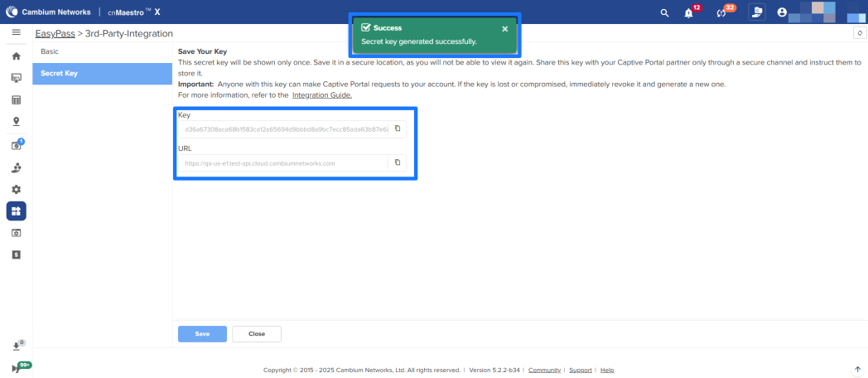Open the settings gear in sidebar
The width and height of the screenshot is (868, 378).
coord(16,189)
